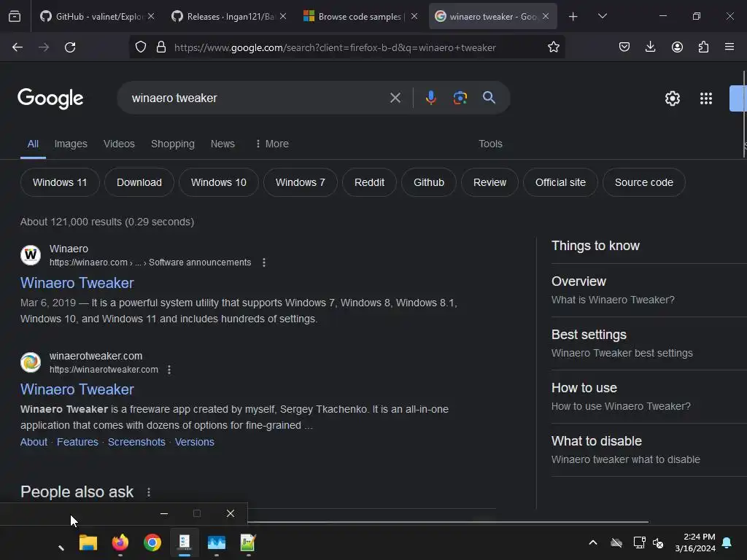Viewport: 747px width, 560px height.
Task: Open the search Tools options
Action: [490, 144]
